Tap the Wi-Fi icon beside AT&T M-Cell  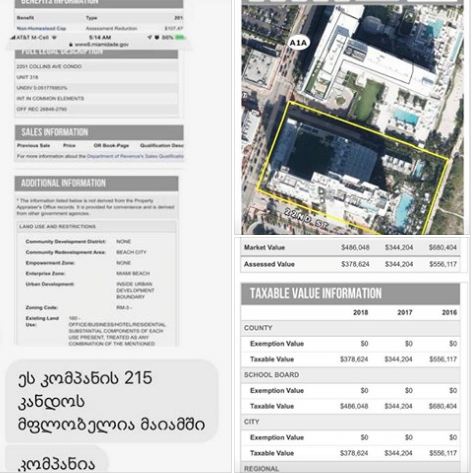(54, 38)
